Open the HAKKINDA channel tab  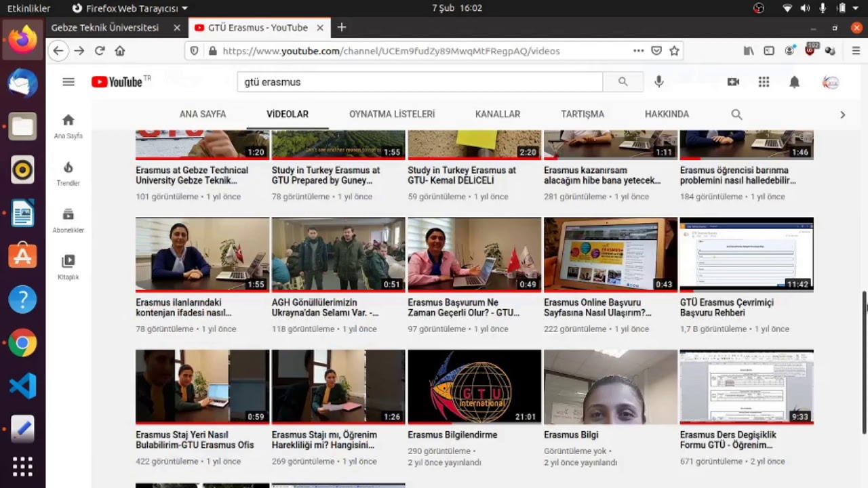(x=667, y=115)
